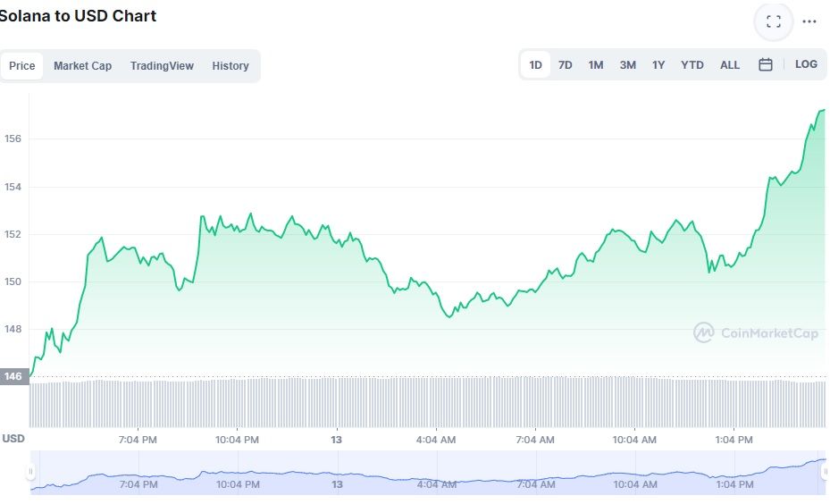Open the calendar date range picker
830x504 pixels.
[766, 64]
